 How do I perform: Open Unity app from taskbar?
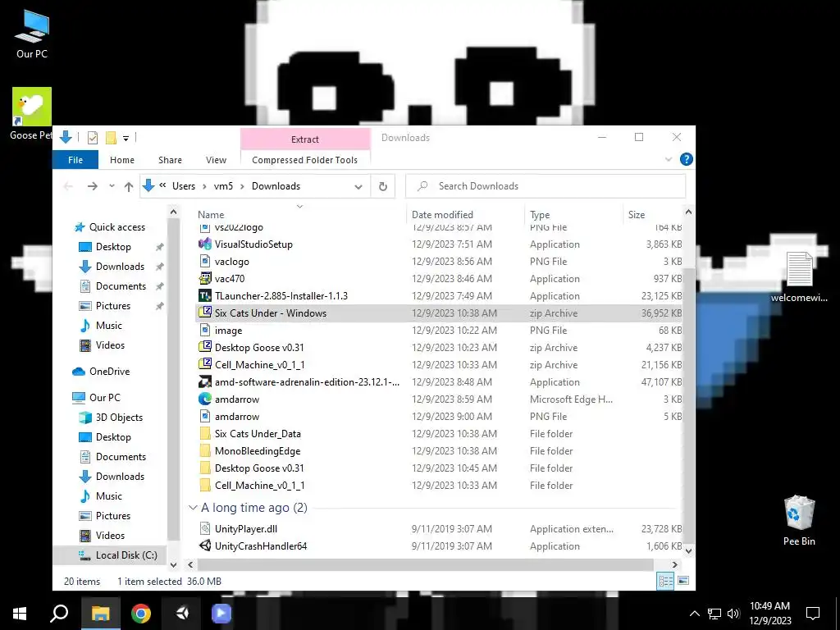point(181,614)
